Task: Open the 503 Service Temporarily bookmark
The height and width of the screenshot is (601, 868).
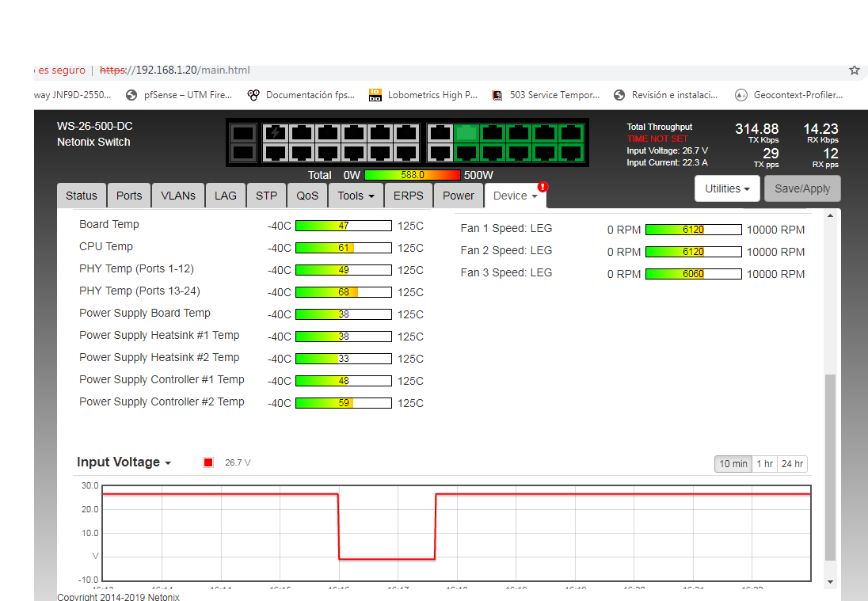Action: (x=546, y=95)
